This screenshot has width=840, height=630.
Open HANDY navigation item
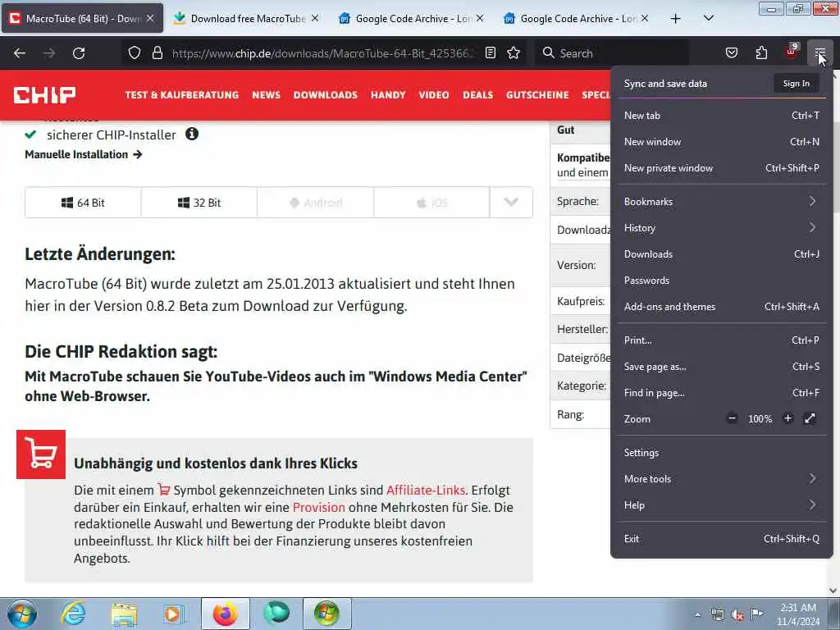tap(388, 95)
